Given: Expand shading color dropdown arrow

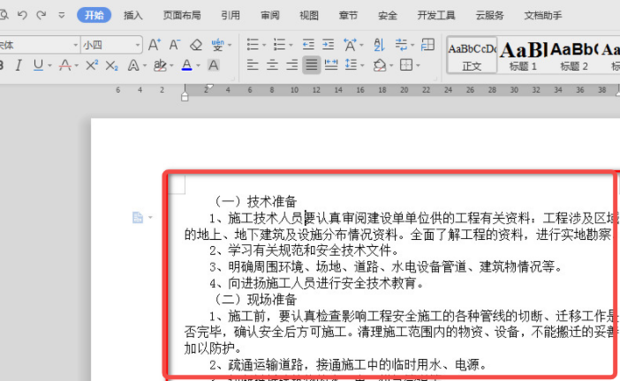Looking at the screenshot, I should (391, 66).
